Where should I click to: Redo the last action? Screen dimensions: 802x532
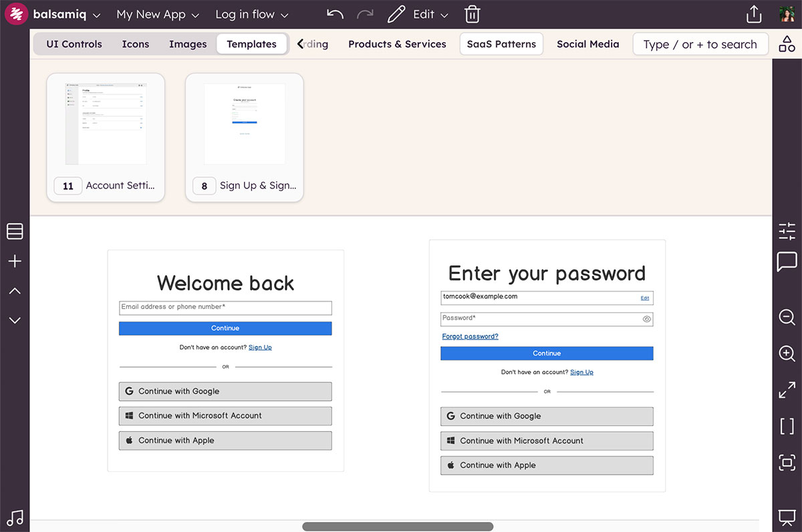pos(365,15)
